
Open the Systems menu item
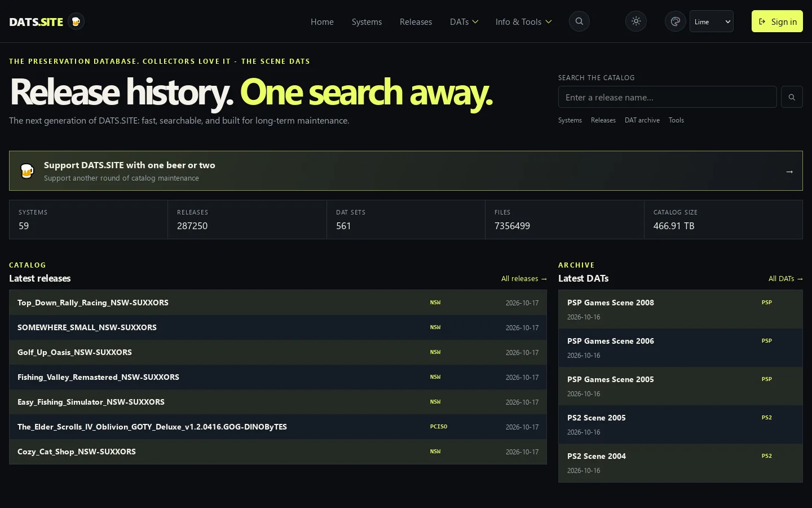coord(367,21)
